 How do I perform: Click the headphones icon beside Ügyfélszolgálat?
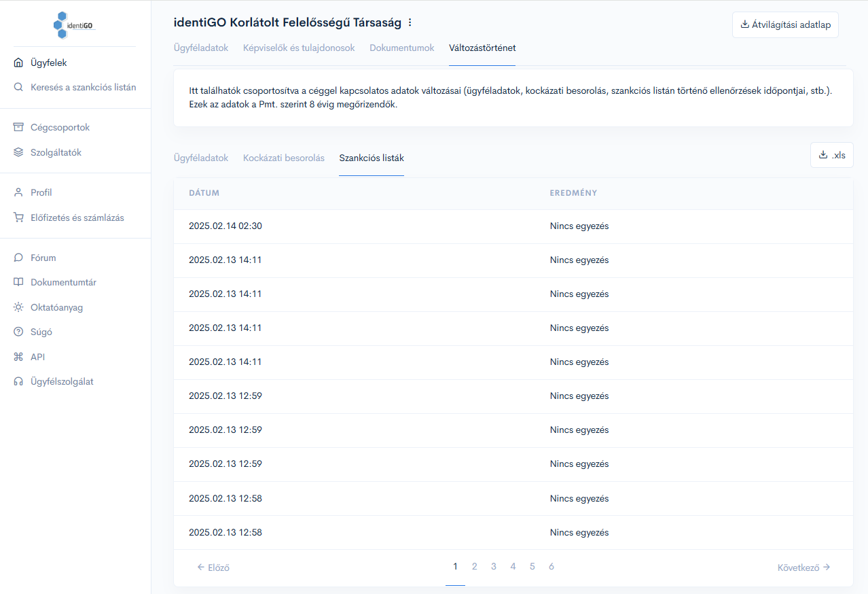[x=18, y=381]
